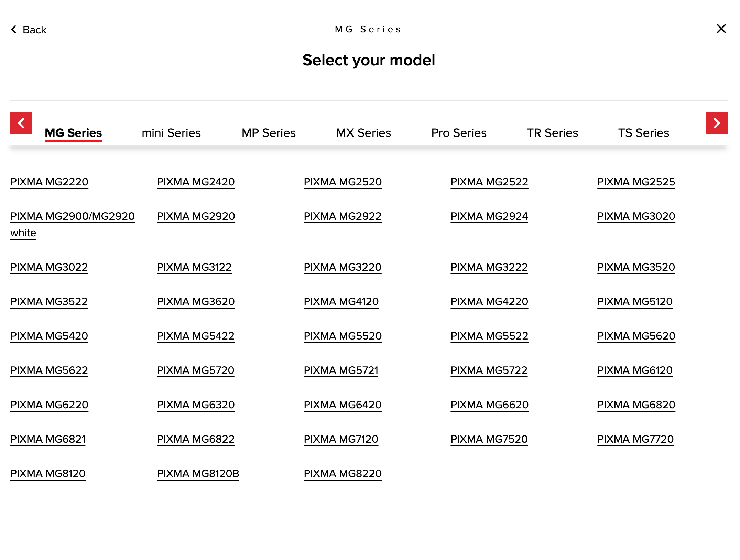Choose the PIXMA MG2220 model
This screenshot has height=560, width=740.
click(x=49, y=182)
